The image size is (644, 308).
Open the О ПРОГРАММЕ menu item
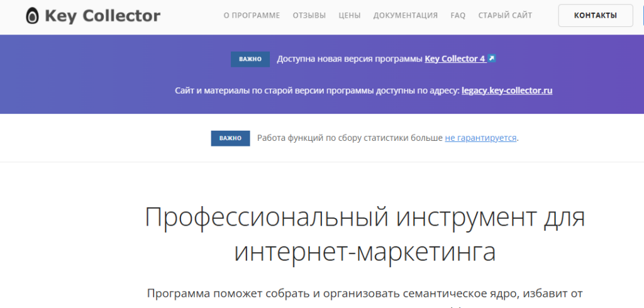coord(252,16)
